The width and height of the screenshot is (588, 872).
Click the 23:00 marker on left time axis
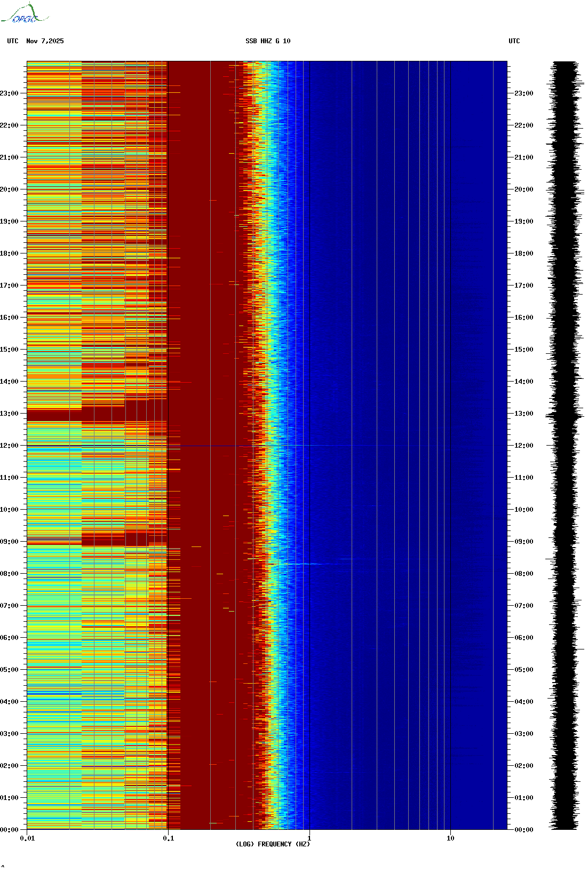pos(9,93)
